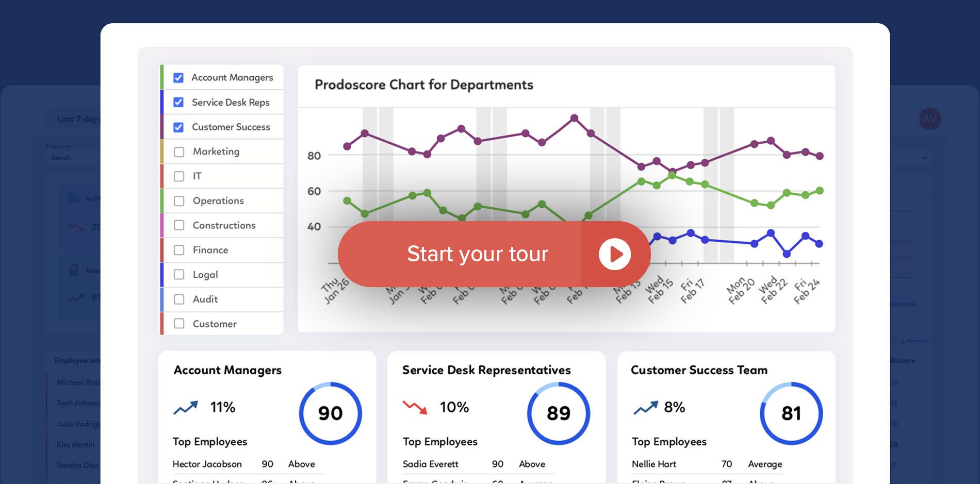Click the last purple data point on chart
The height and width of the screenshot is (484, 980).
(820, 156)
